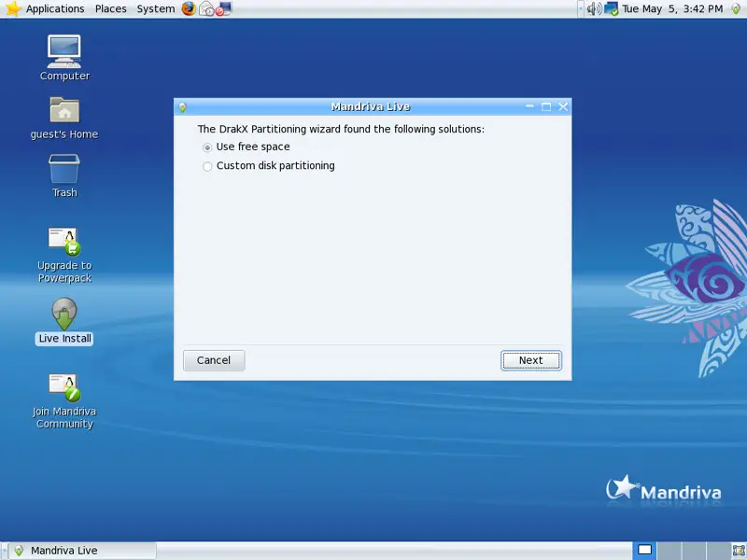Open the Computer desktop icon

[x=64, y=58]
